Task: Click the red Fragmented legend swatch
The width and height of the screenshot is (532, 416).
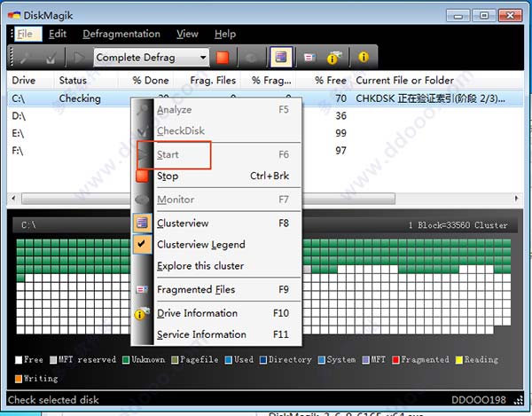Action: click(395, 360)
